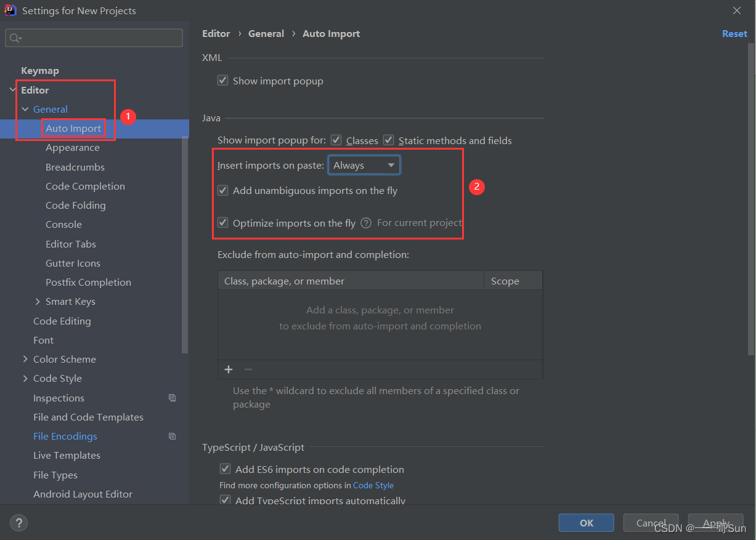Screen dimensions: 756x540
Task: Expand the Code Style node
Action: pyautogui.click(x=25, y=378)
